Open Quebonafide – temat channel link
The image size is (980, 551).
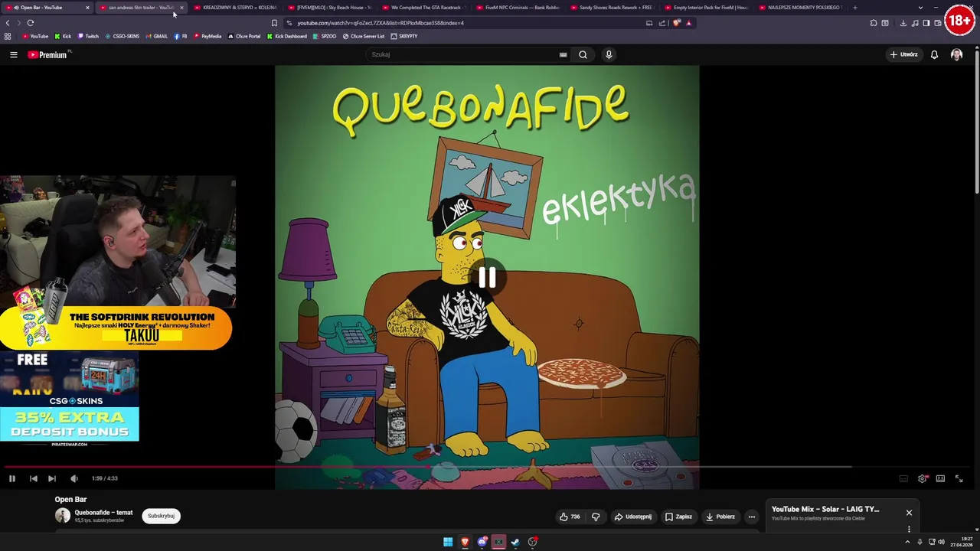103,513
